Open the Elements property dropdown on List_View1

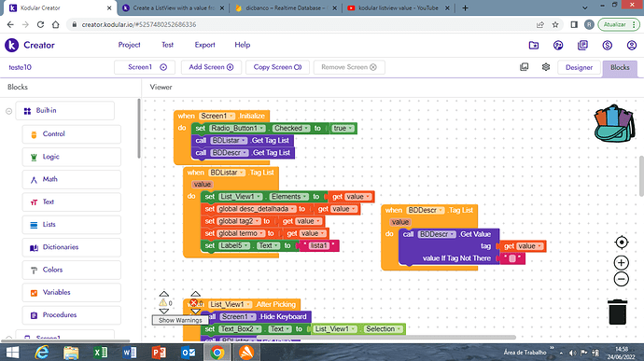pos(288,197)
